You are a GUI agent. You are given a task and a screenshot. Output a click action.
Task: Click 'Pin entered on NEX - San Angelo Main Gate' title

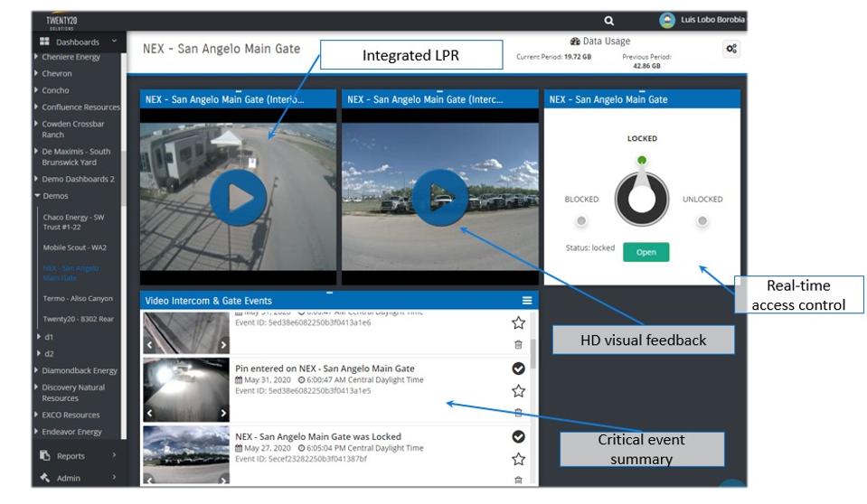tap(325, 368)
